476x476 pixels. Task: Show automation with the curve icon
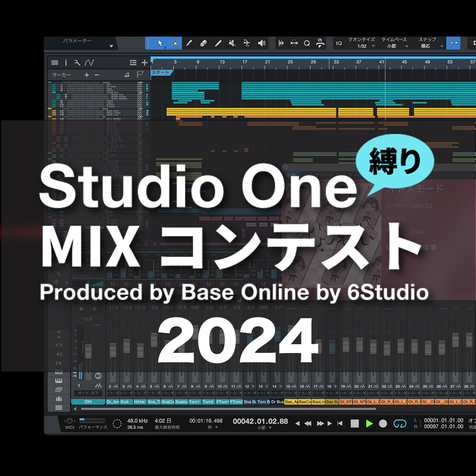tap(89, 63)
